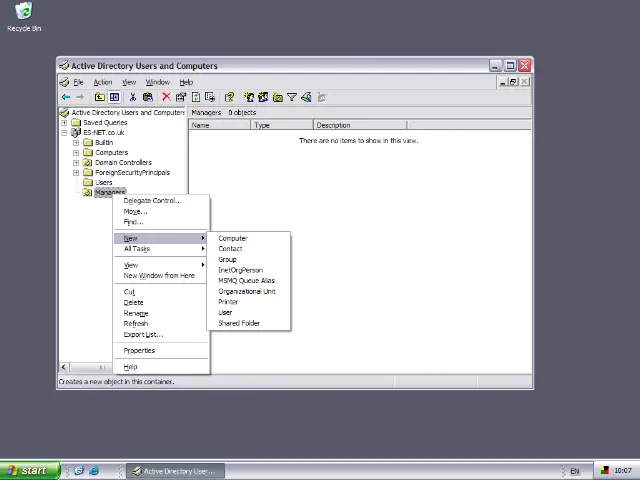Screen dimensions: 640x480
Task: Toggle the Show/Hide Console Tree icon
Action: point(115,97)
